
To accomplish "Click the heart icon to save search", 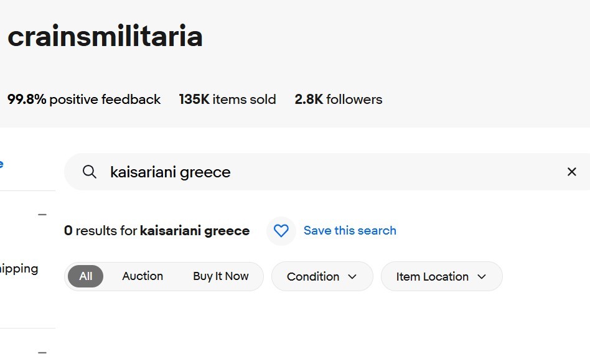I will (281, 231).
